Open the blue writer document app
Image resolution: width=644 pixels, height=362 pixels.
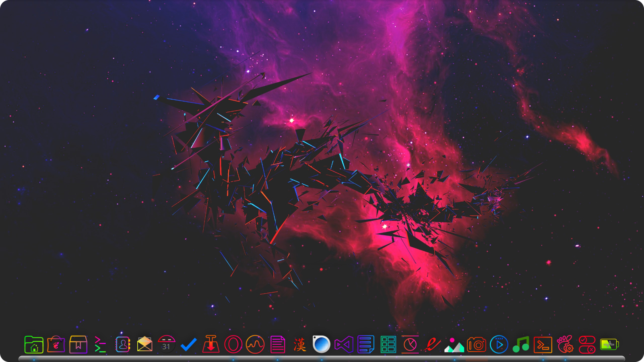(x=366, y=345)
